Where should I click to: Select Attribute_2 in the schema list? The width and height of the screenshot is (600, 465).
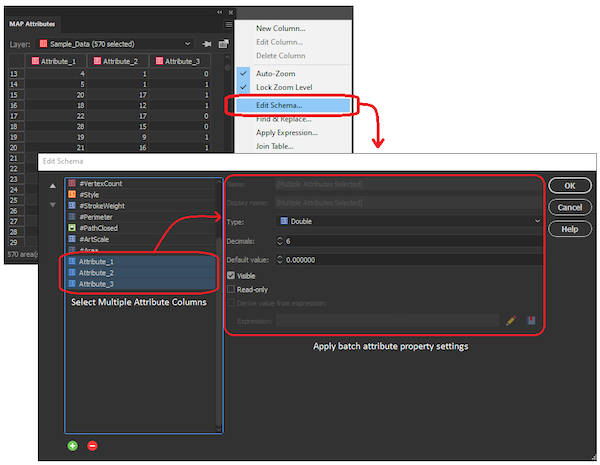click(x=141, y=272)
